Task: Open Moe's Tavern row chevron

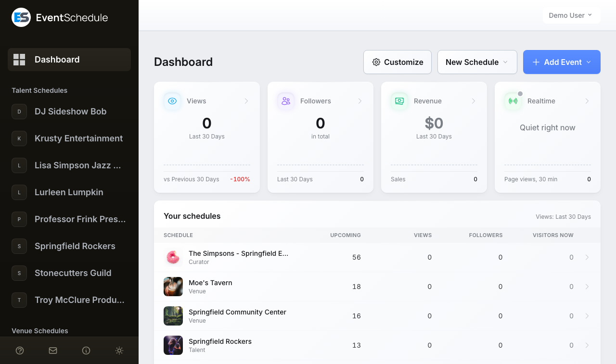Action: (x=587, y=287)
